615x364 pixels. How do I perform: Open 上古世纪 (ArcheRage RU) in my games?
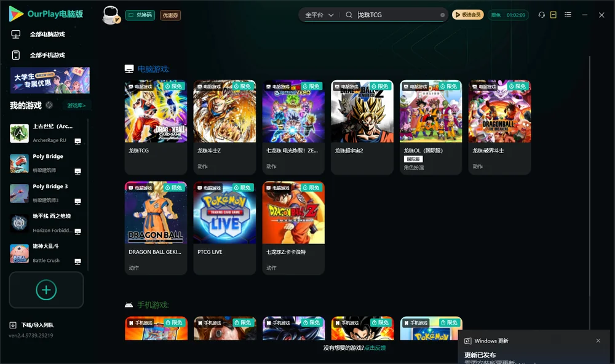[46, 133]
